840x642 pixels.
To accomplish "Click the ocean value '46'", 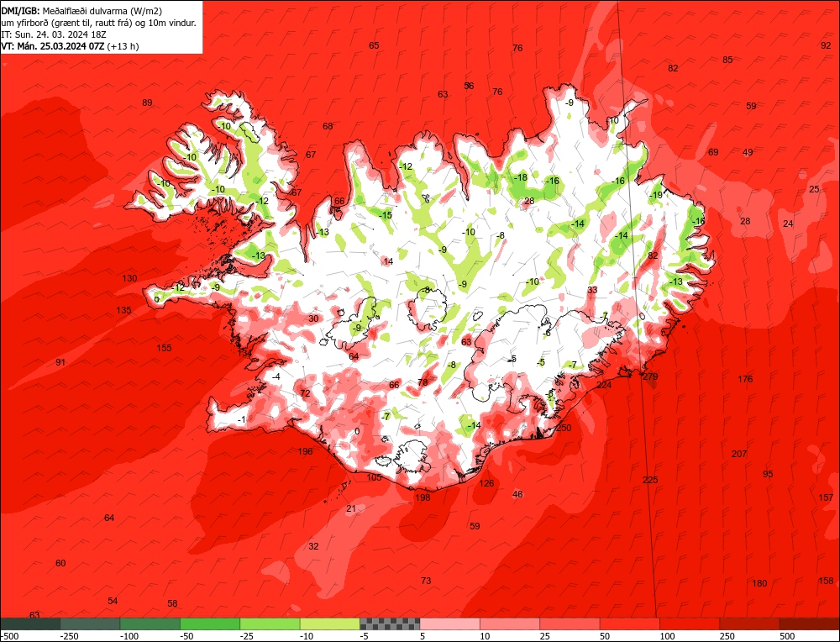I will [517, 494].
